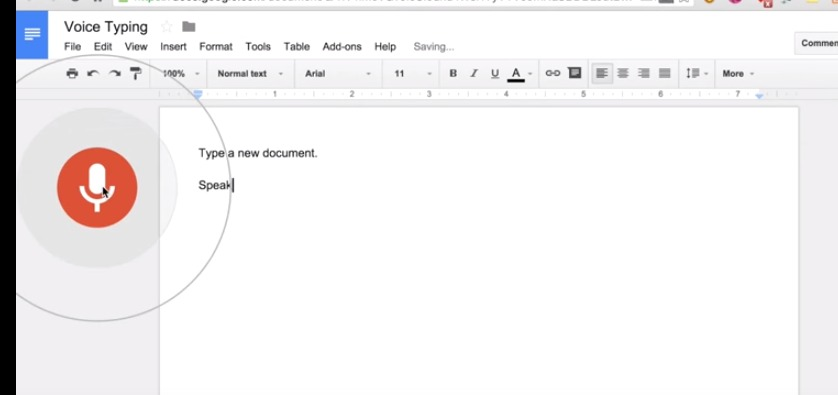Redo the last action
The height and width of the screenshot is (395, 838).
(114, 74)
